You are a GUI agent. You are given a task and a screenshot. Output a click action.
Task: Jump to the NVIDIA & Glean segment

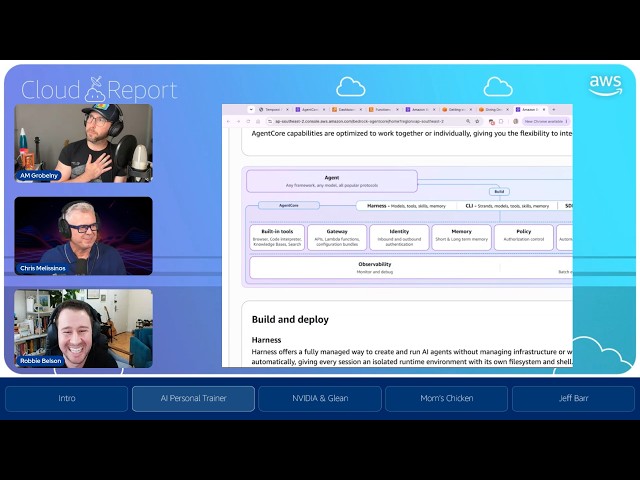(x=320, y=398)
